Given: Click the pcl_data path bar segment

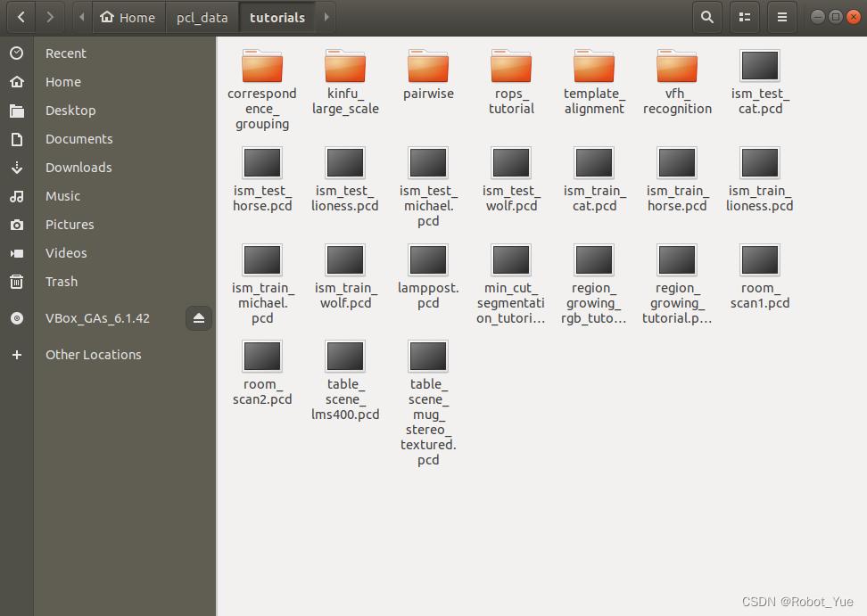Looking at the screenshot, I should [x=202, y=18].
